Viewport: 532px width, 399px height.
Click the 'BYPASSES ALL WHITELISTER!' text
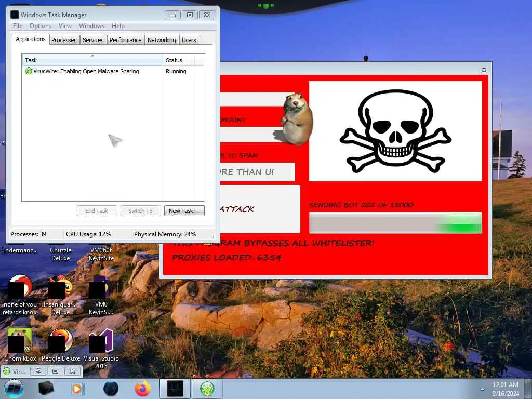tap(309, 243)
